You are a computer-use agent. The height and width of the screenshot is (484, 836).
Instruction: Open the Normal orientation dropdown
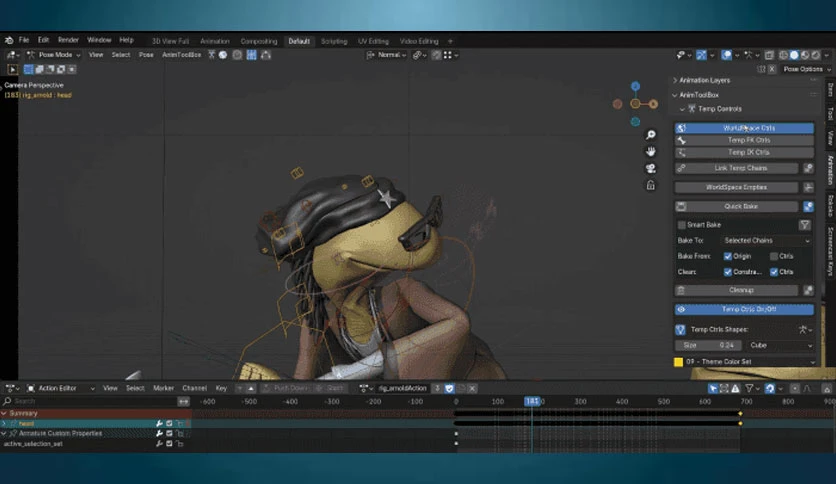coord(386,55)
